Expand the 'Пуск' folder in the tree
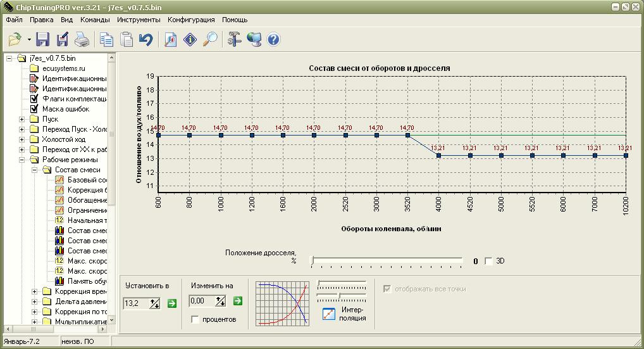Image resolution: width=644 pixels, height=349 pixels. (22, 119)
